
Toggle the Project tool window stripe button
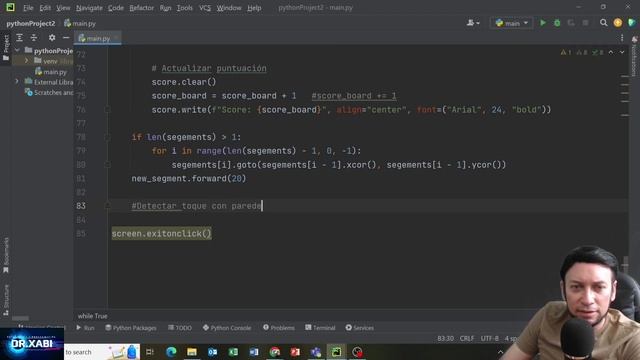tap(6, 48)
